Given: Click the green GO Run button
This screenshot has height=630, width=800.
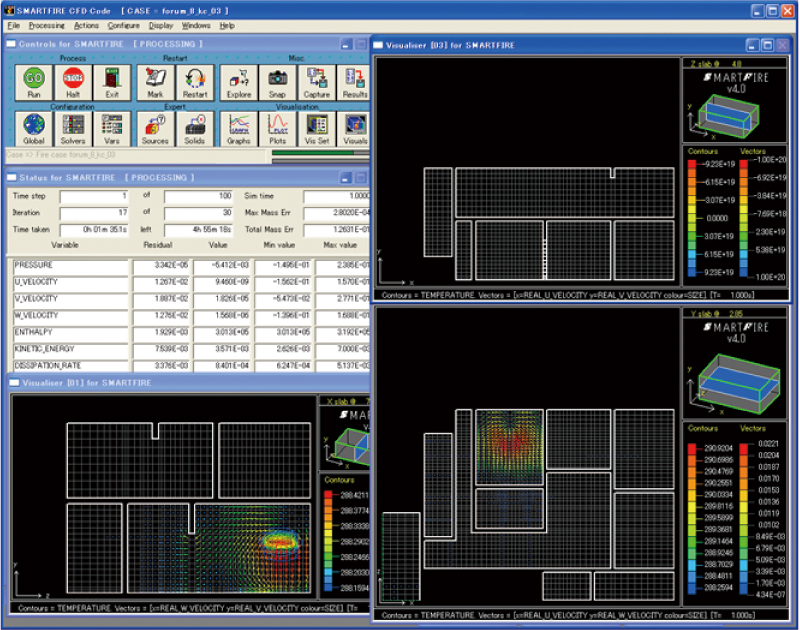Looking at the screenshot, I should 33,78.
